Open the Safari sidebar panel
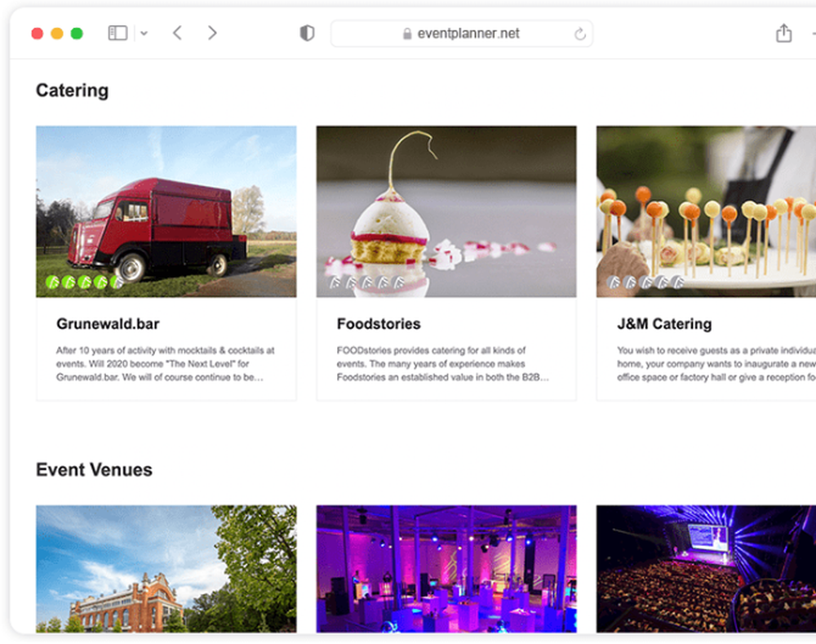This screenshot has width=816, height=644. tap(118, 33)
